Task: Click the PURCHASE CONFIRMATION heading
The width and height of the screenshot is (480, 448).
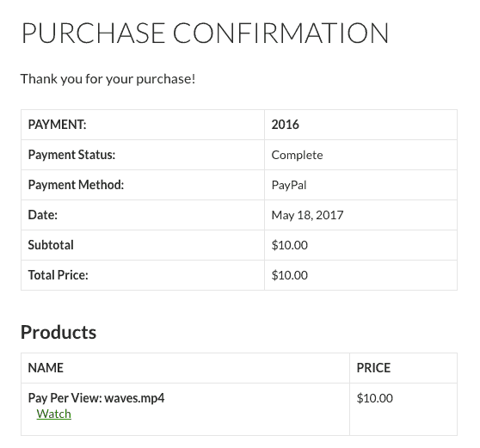Action: pyautogui.click(x=205, y=33)
